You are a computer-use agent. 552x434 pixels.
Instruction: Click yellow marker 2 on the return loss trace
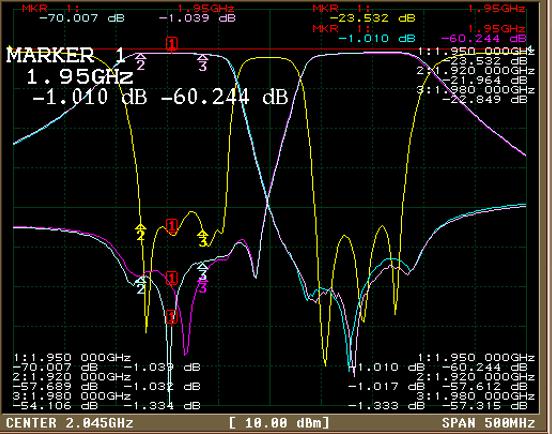pos(140,232)
